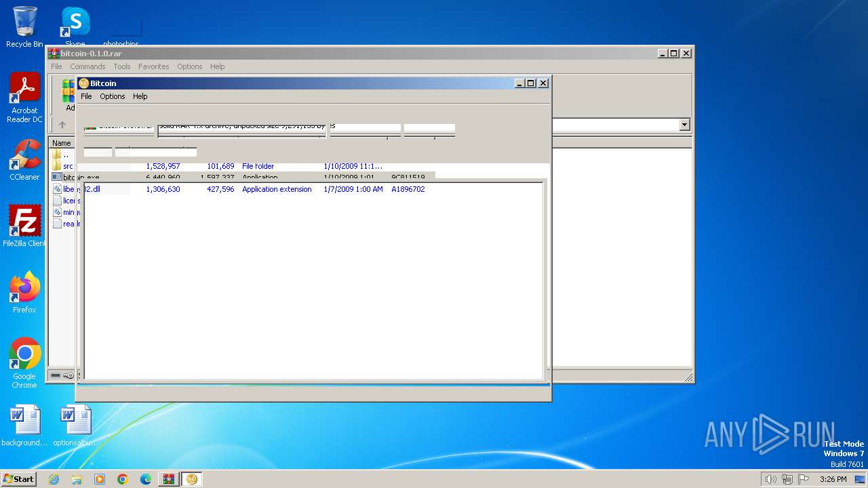868x488 pixels.
Task: Click the '101,689' packed size value
Action: (220, 166)
